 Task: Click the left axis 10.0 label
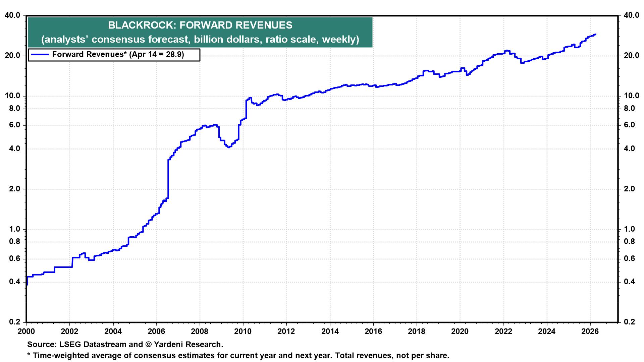12,96
